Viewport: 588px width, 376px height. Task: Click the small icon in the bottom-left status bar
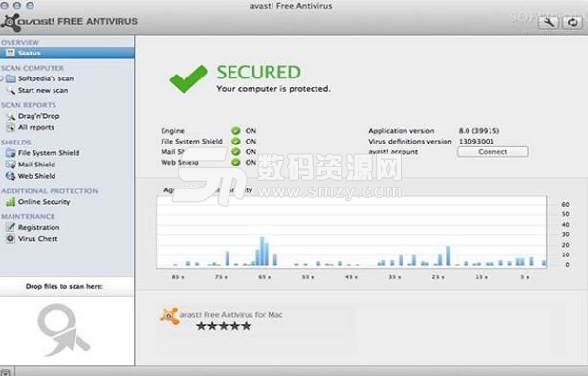click(6, 372)
